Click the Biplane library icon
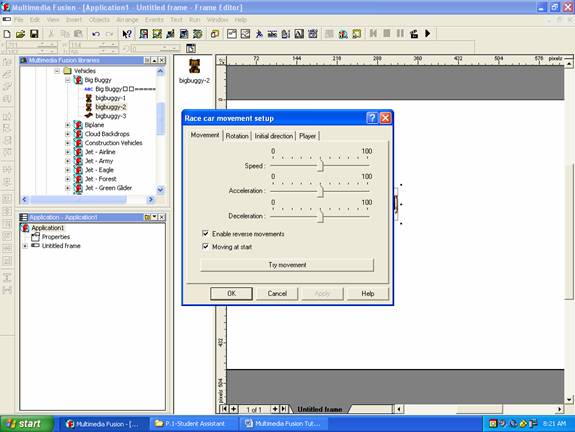The width and height of the screenshot is (575, 432). (x=78, y=125)
